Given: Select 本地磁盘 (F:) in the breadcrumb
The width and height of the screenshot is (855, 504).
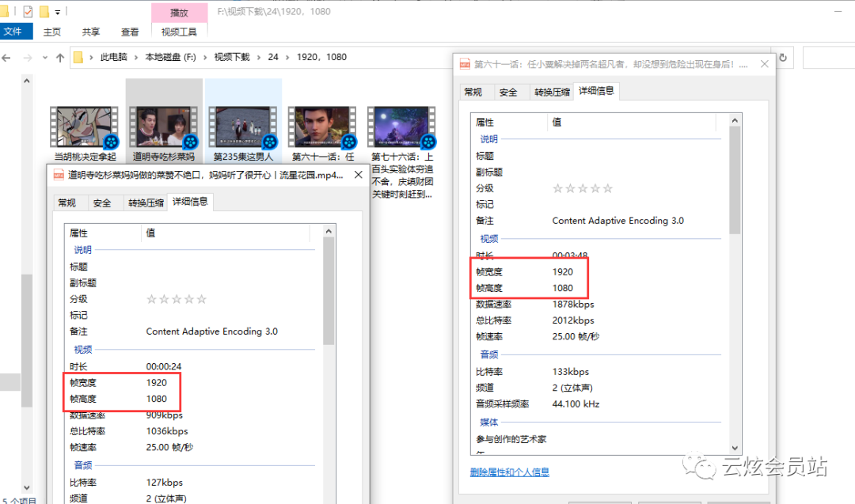Looking at the screenshot, I should click(x=171, y=57).
